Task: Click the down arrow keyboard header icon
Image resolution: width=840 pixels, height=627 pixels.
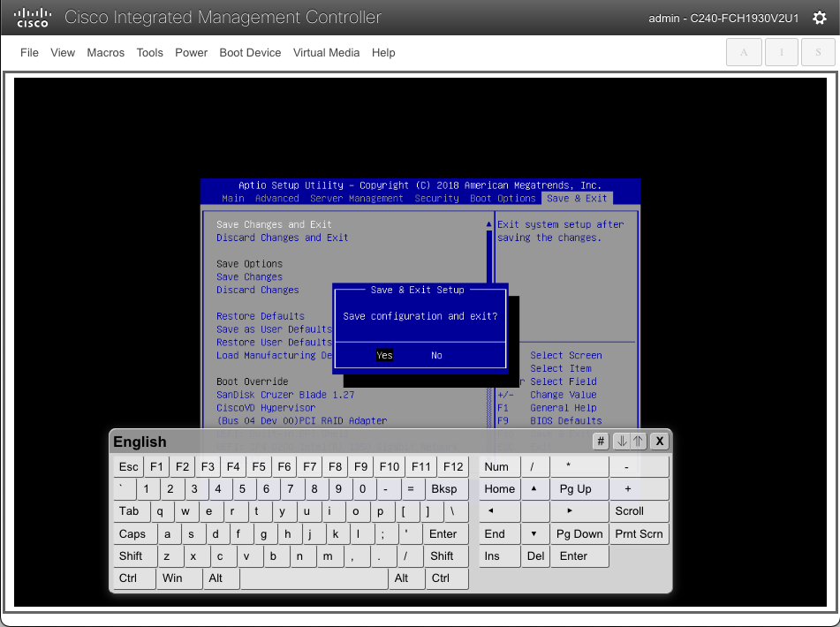Action: tap(622, 442)
